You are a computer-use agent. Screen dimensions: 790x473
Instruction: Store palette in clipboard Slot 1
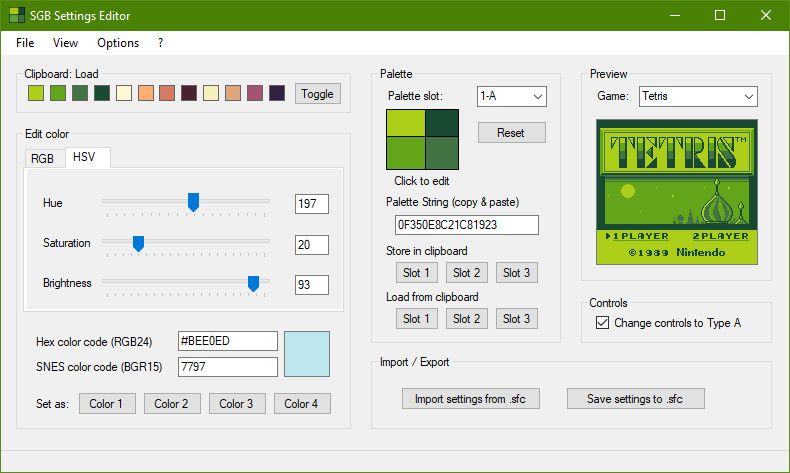(x=417, y=273)
